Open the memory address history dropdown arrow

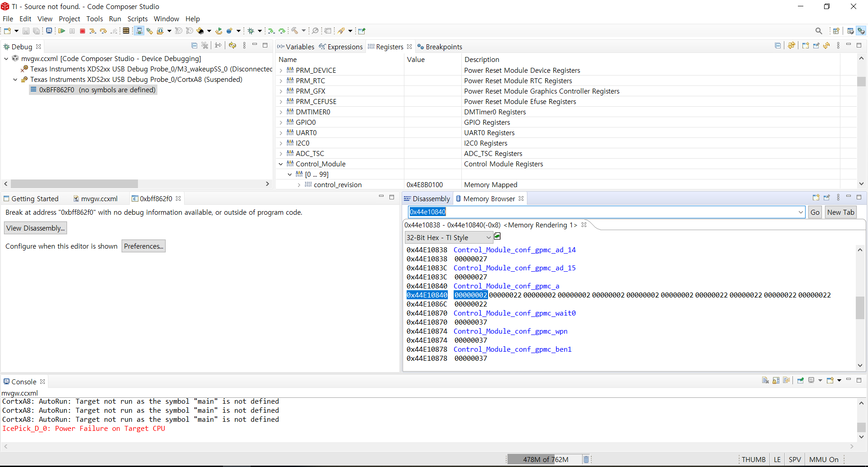tap(801, 212)
